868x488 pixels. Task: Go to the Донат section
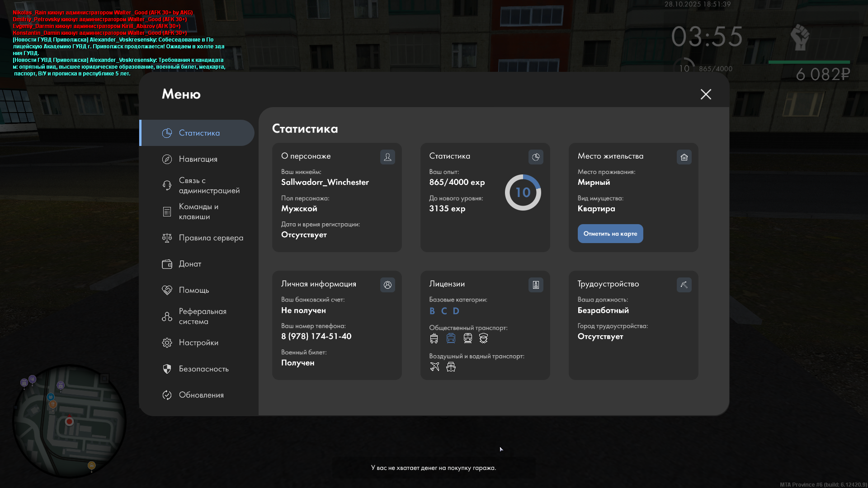(190, 264)
